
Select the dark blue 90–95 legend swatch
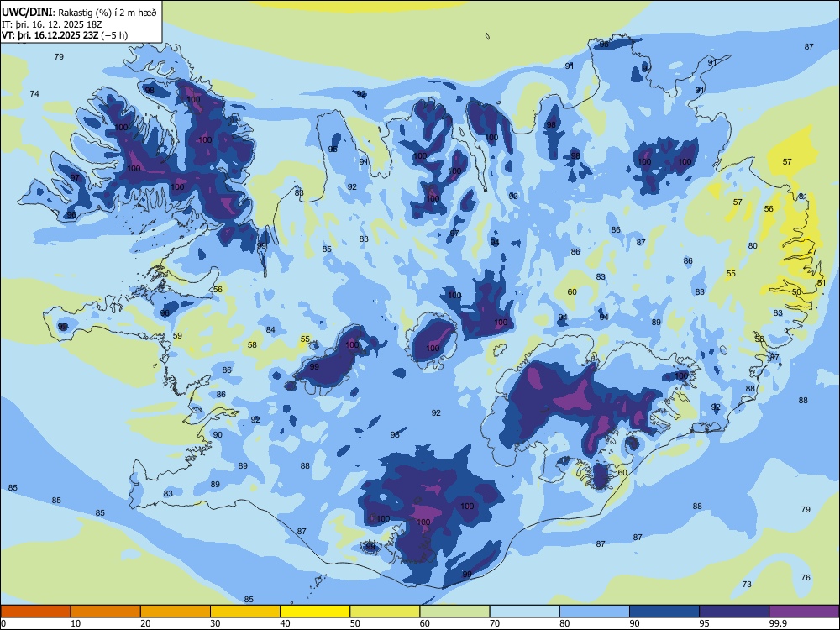(664, 612)
